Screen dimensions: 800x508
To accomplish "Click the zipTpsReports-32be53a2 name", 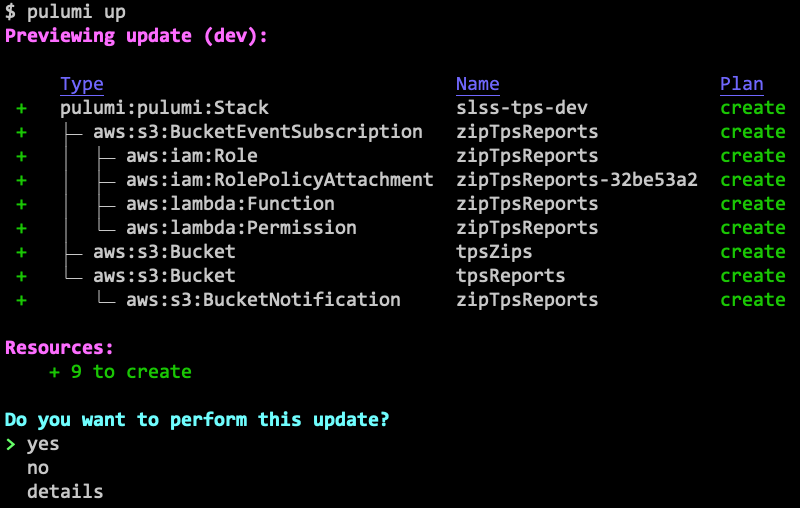I will 576,180.
